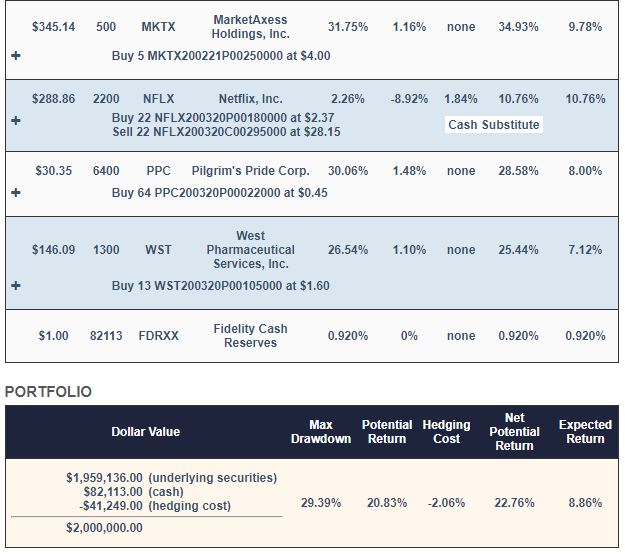Click the Dollar Value column header
This screenshot has width=625, height=554.
point(145,432)
